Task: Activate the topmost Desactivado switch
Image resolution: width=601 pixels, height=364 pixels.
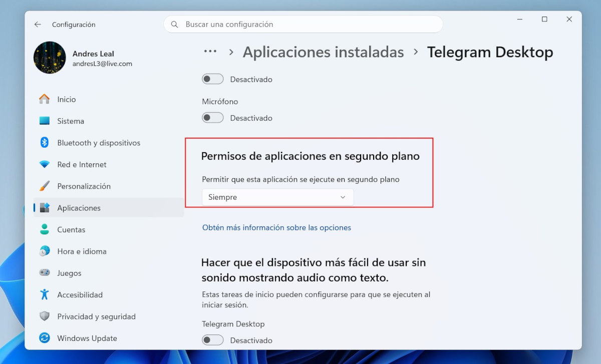Action: (x=212, y=79)
